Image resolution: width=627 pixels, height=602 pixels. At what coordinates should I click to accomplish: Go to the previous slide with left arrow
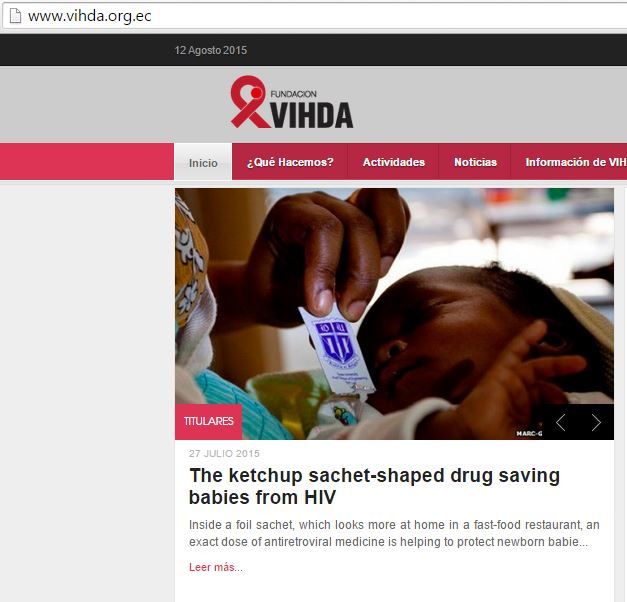click(x=561, y=422)
